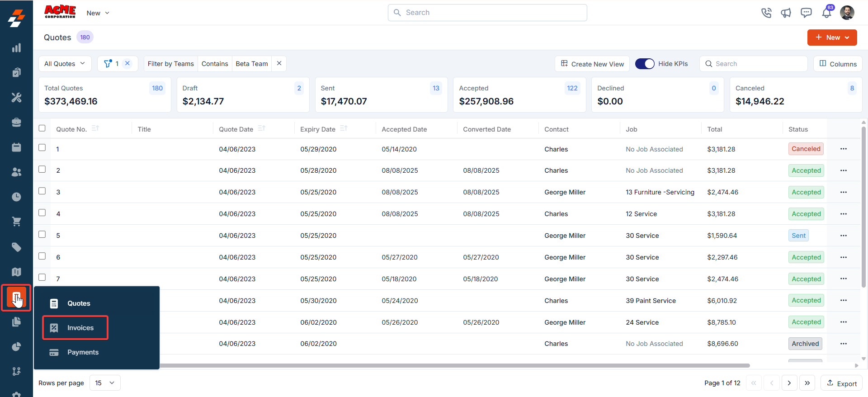Check the checkbox for quote 2
The height and width of the screenshot is (397, 868).
coord(42,169)
